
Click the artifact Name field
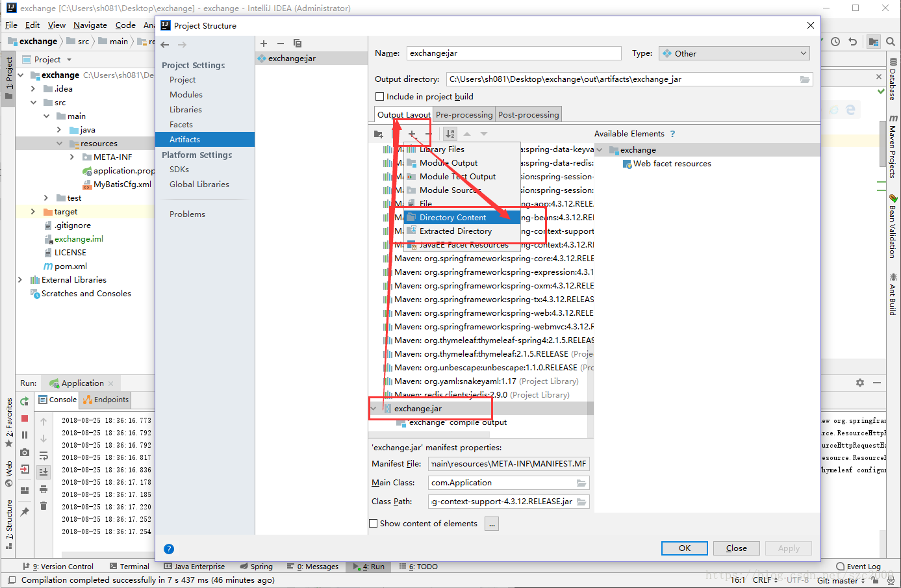[x=514, y=53]
